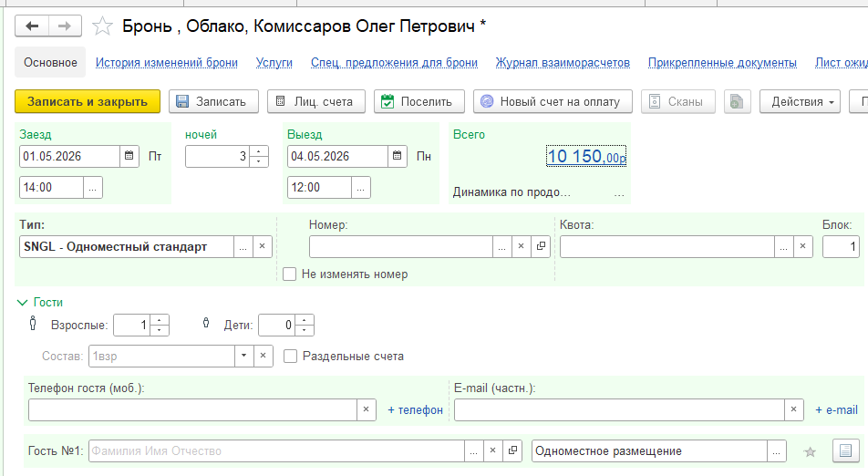Open Услуги tab

pyautogui.click(x=274, y=63)
